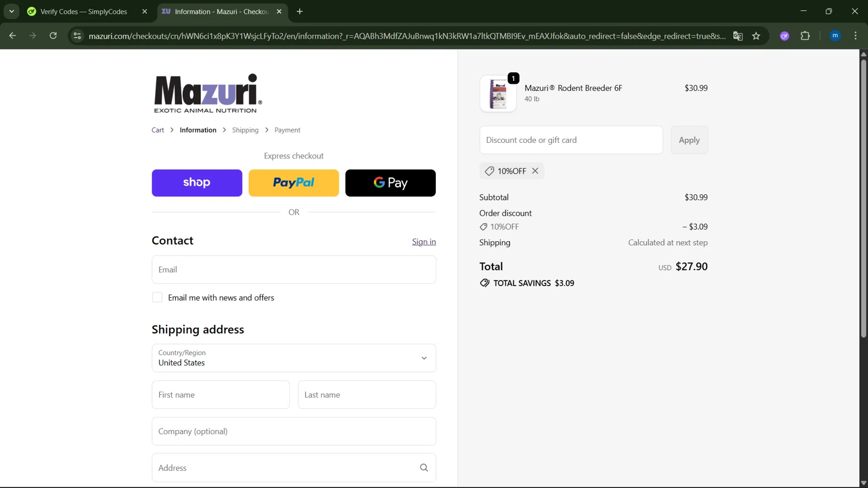View site information icon in address bar
The width and height of the screenshot is (868, 488).
click(76, 36)
